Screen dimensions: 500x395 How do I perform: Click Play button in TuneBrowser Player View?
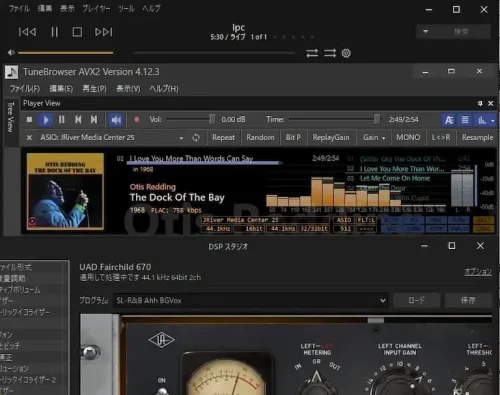click(46, 120)
